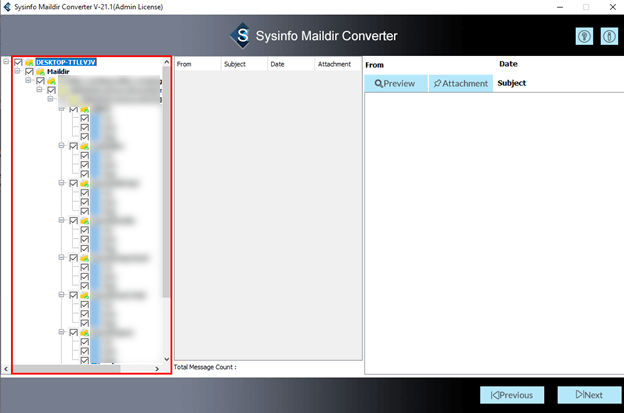Click the Sysinfo S logo in header
624x413 pixels.
(241, 35)
